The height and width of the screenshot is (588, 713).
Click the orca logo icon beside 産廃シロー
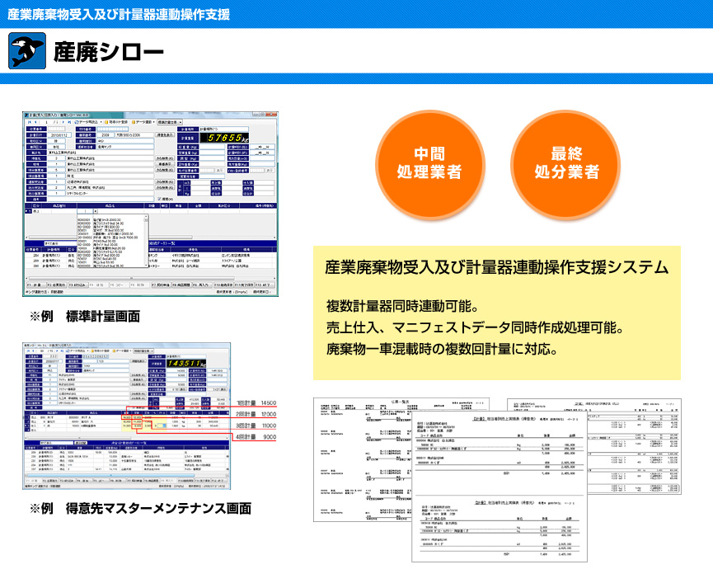tap(27, 50)
